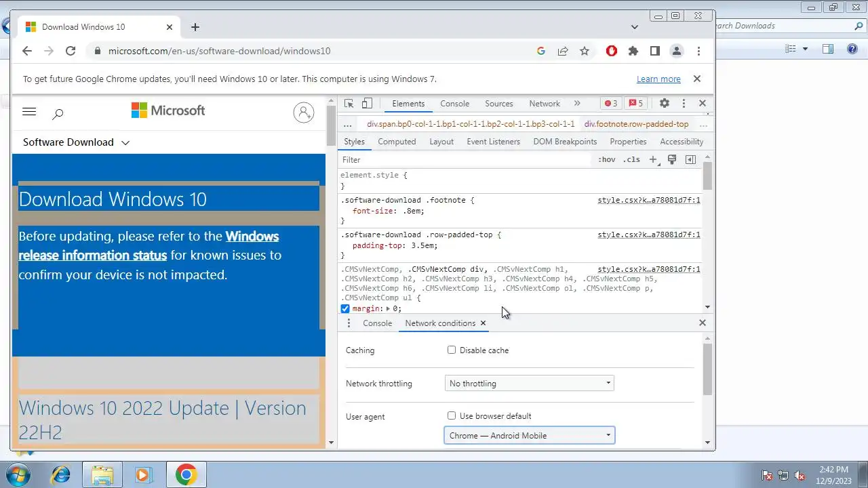Open Chrome's three-dot menu
The image size is (868, 488).
coord(698,51)
